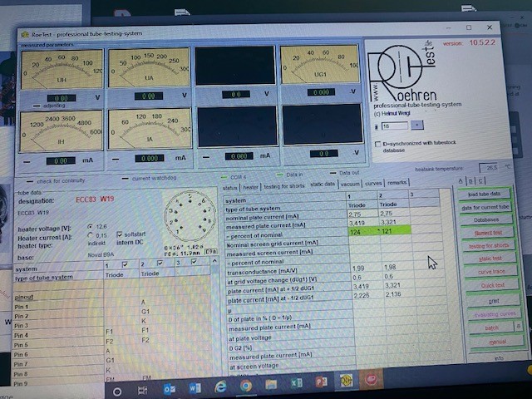The image size is (532, 399).
Task: Click the manual button
Action: point(497,342)
